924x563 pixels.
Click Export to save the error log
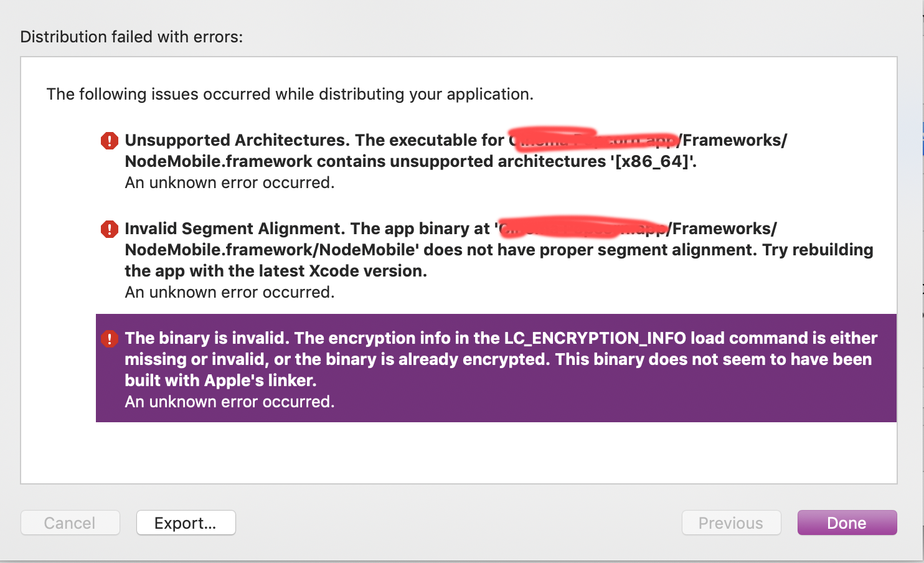[x=186, y=523]
